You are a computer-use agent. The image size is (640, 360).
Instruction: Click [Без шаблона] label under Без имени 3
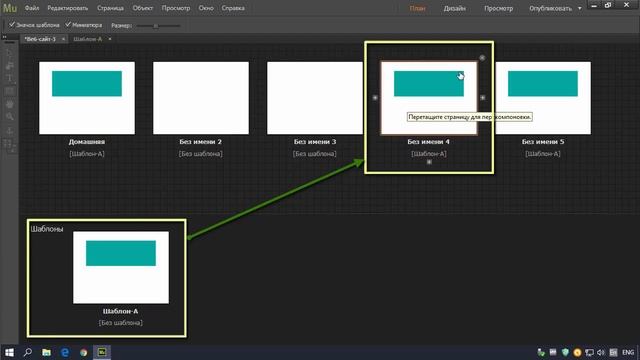[315, 154]
